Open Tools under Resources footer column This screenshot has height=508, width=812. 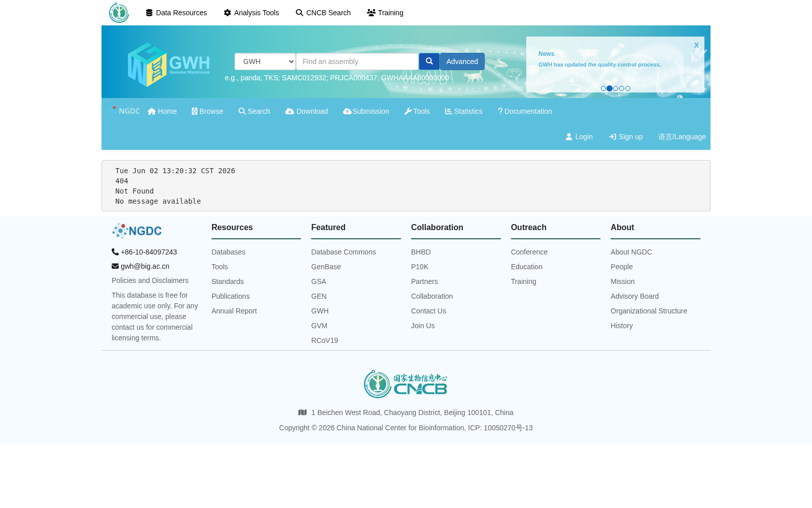coord(220,267)
